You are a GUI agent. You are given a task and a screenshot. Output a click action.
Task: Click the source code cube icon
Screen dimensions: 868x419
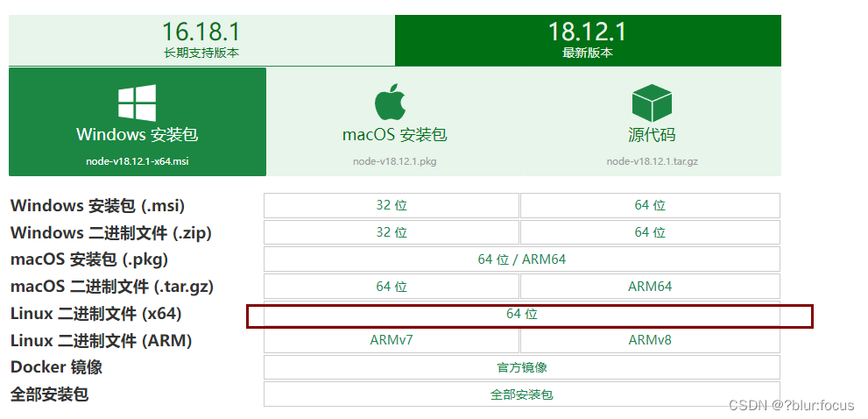(652, 103)
